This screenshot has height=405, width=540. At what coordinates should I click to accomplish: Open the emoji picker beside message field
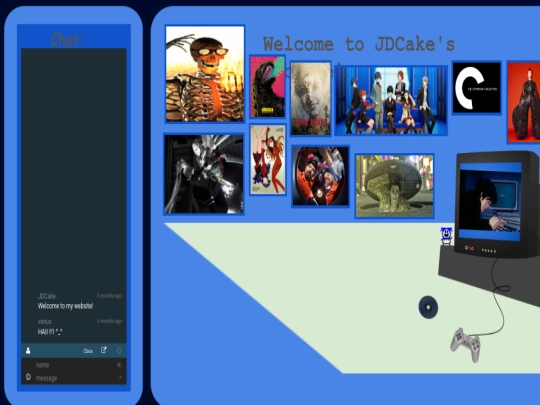tap(28, 377)
